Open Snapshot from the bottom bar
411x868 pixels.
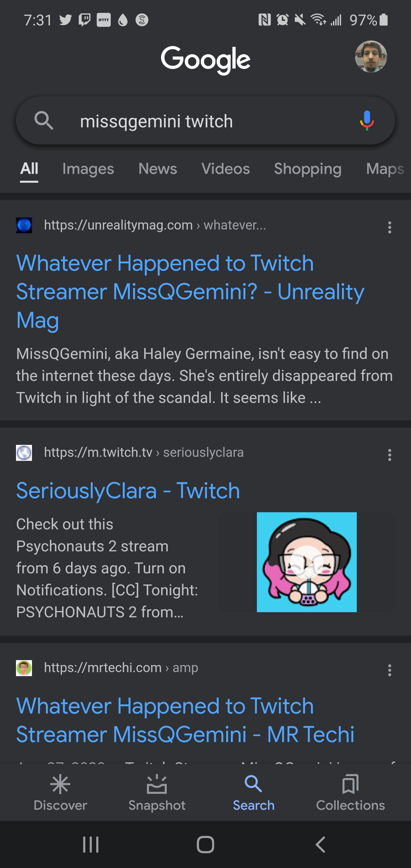(x=157, y=793)
